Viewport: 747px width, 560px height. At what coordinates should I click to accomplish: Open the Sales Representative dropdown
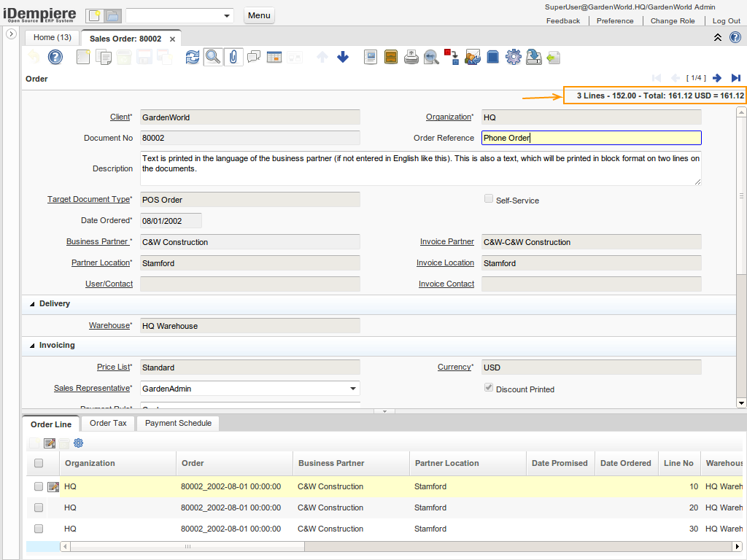pos(353,389)
